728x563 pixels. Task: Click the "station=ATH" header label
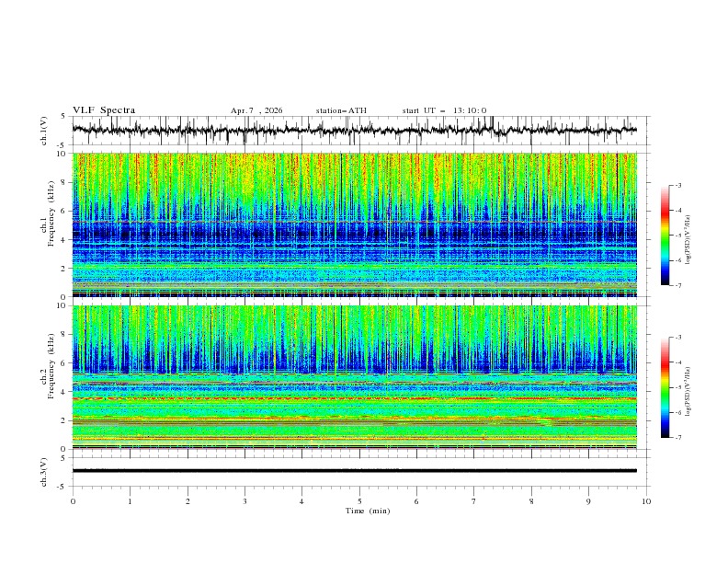pos(341,110)
